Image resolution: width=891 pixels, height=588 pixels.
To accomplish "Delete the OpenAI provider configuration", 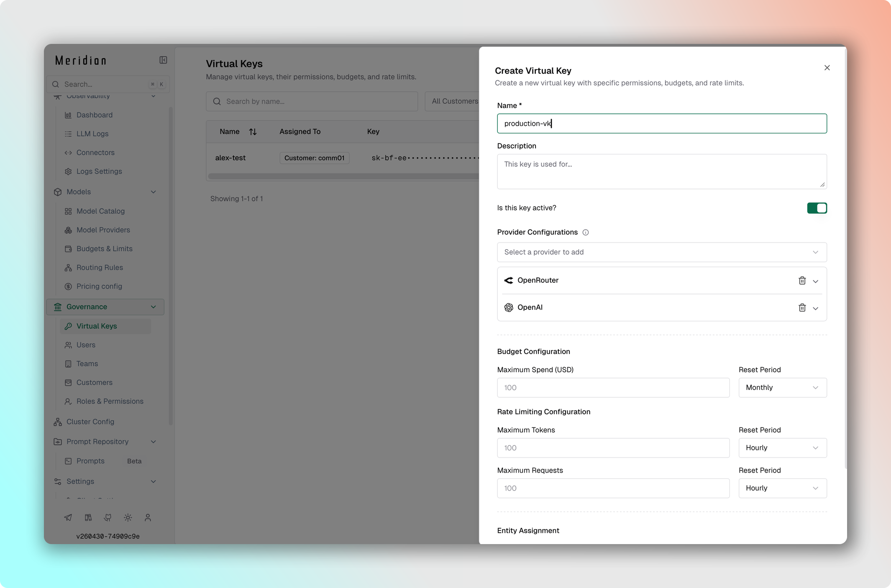I will point(802,308).
